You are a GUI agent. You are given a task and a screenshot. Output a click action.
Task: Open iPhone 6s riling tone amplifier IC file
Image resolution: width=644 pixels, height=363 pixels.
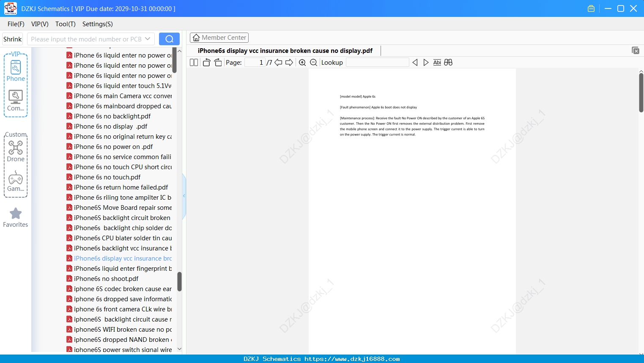coord(123,197)
